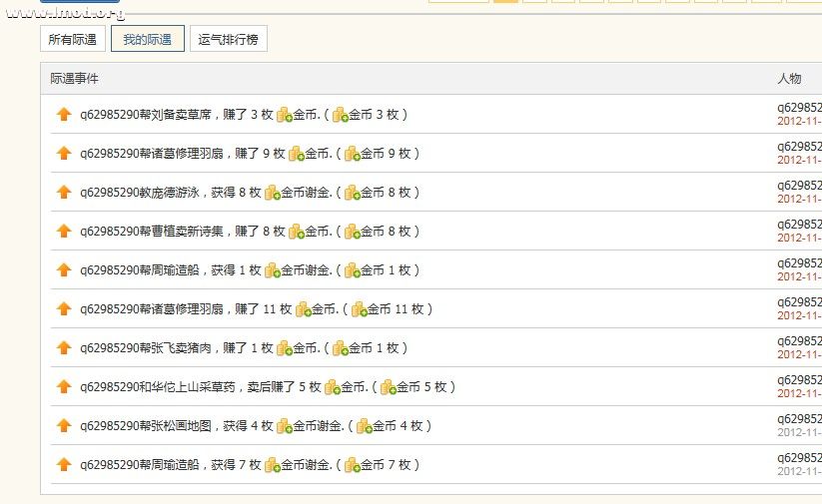Click the orange up arrow beside 和华佗上山采草药
This screenshot has width=822, height=504.
(x=64, y=386)
